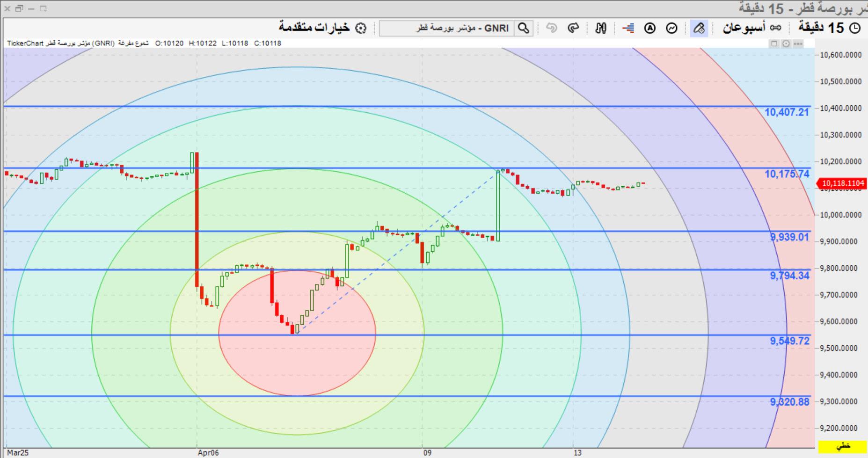Open the 15 دقيقة interval dropdown
This screenshot has width=868, height=458.
[821, 28]
